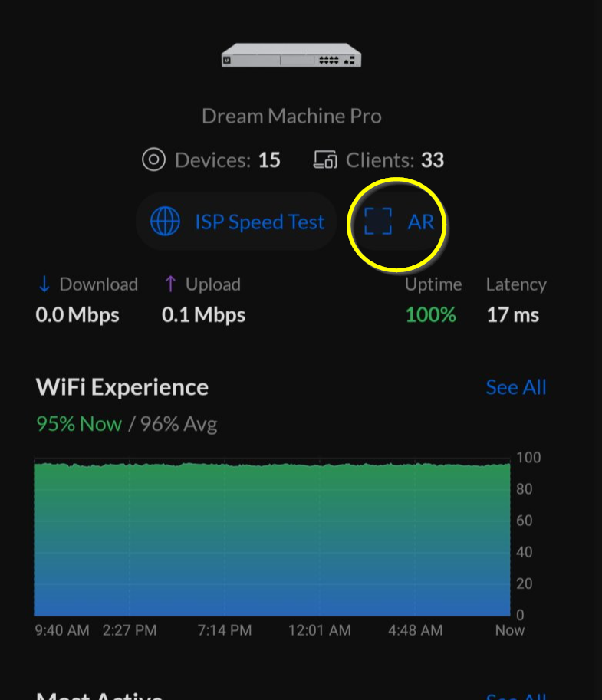Tap the chart at 7:14 PM marker
Screen dimensions: 602x700
point(225,630)
